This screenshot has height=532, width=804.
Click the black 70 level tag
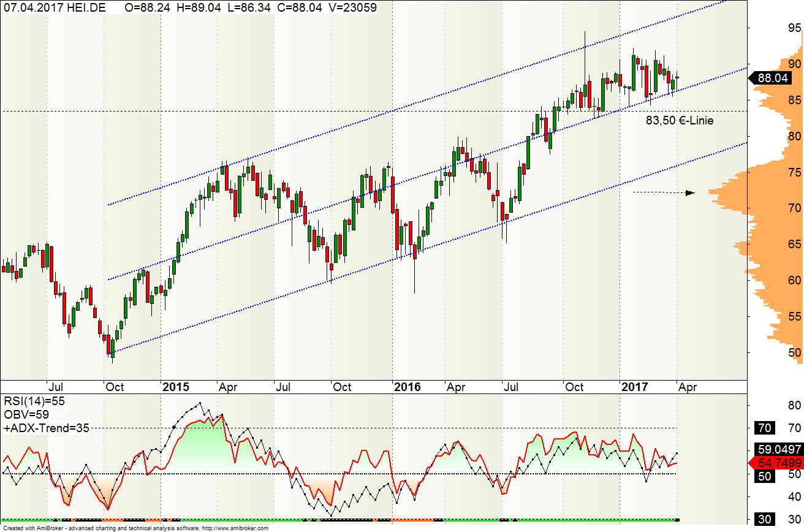click(x=764, y=428)
